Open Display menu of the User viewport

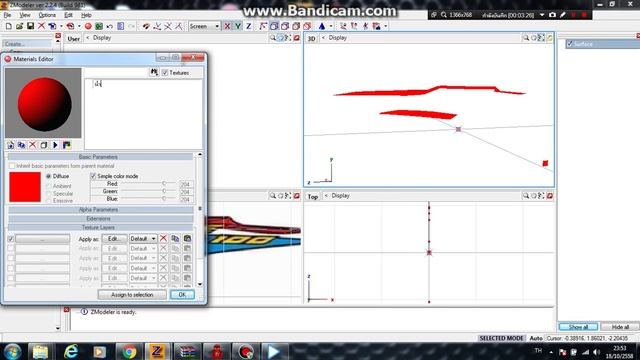[102, 38]
